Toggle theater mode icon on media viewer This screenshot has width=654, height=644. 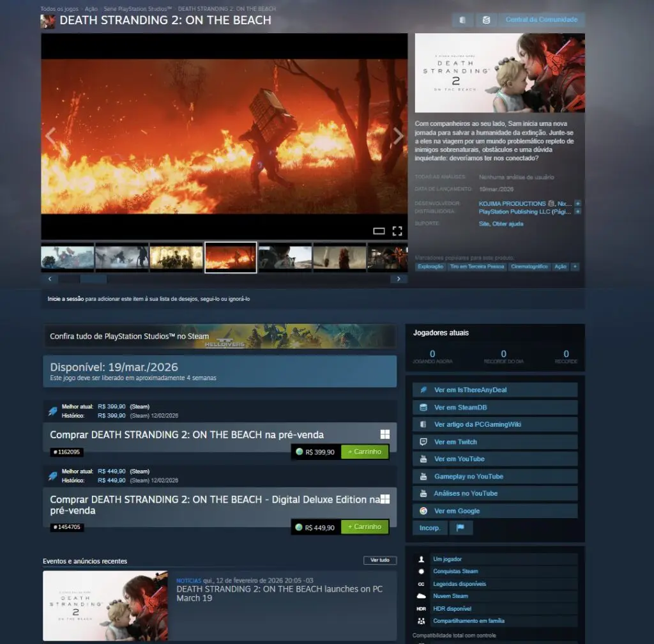click(379, 231)
